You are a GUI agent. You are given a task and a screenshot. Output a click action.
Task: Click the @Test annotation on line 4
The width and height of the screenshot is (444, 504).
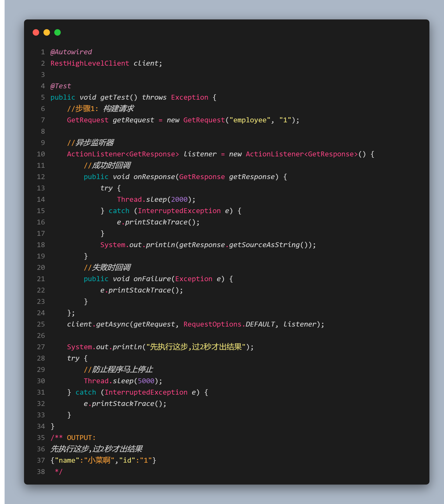click(61, 86)
